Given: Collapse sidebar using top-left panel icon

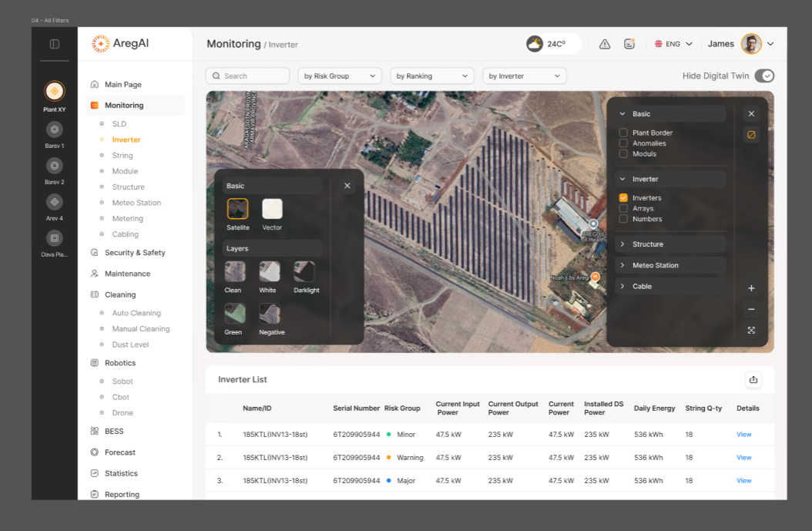Looking at the screenshot, I should click(55, 44).
